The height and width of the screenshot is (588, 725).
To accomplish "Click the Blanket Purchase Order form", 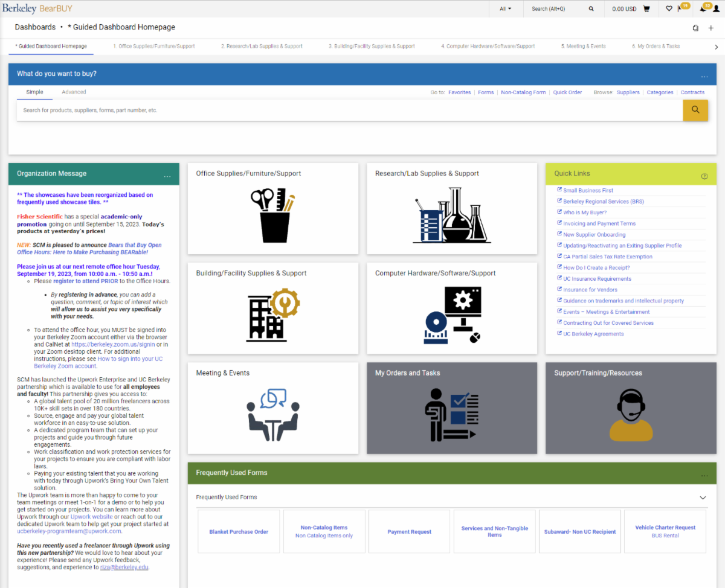I will click(x=239, y=532).
